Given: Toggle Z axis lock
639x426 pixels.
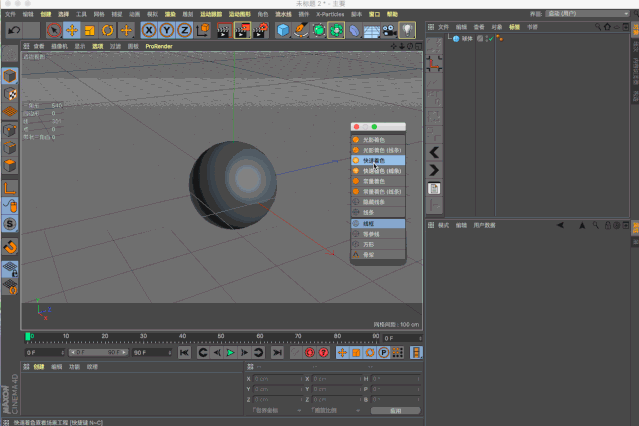Looking at the screenshot, I should point(184,30).
